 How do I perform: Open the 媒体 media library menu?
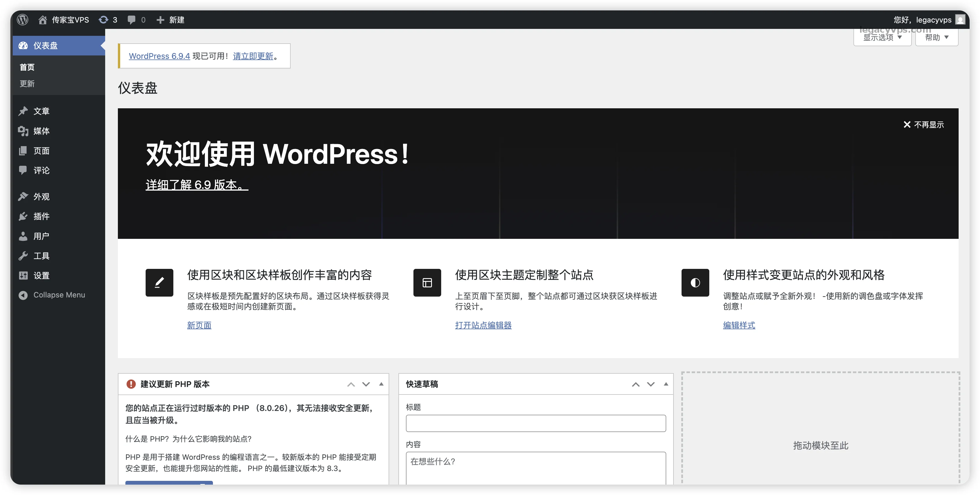(41, 131)
